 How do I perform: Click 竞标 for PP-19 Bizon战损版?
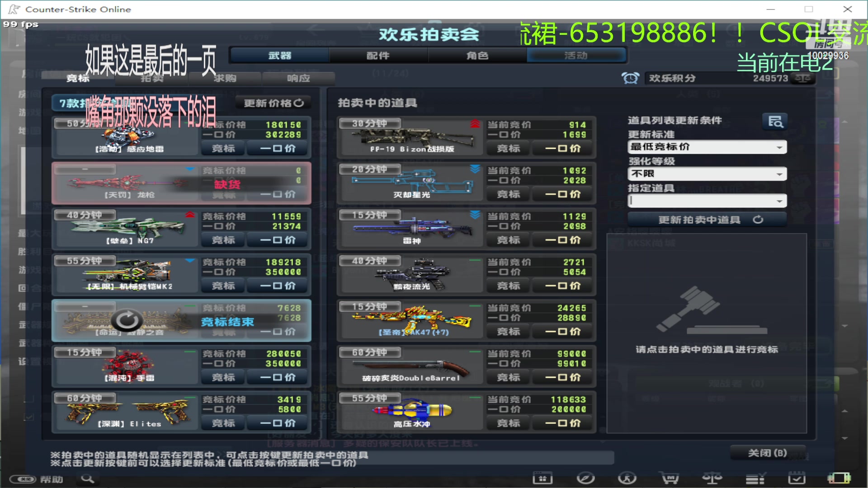point(508,148)
